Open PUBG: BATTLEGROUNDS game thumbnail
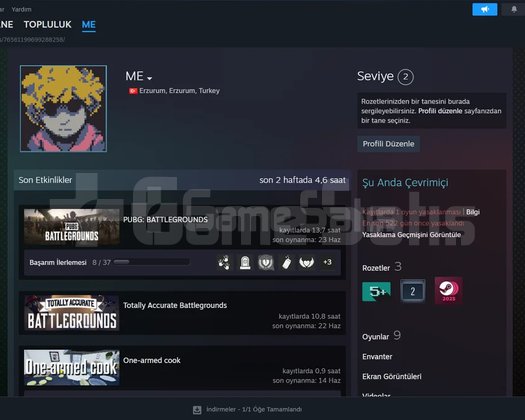Screen dimensions: 525x420 (72, 227)
